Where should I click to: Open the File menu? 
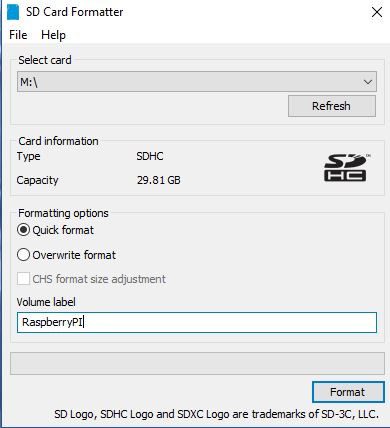18,35
